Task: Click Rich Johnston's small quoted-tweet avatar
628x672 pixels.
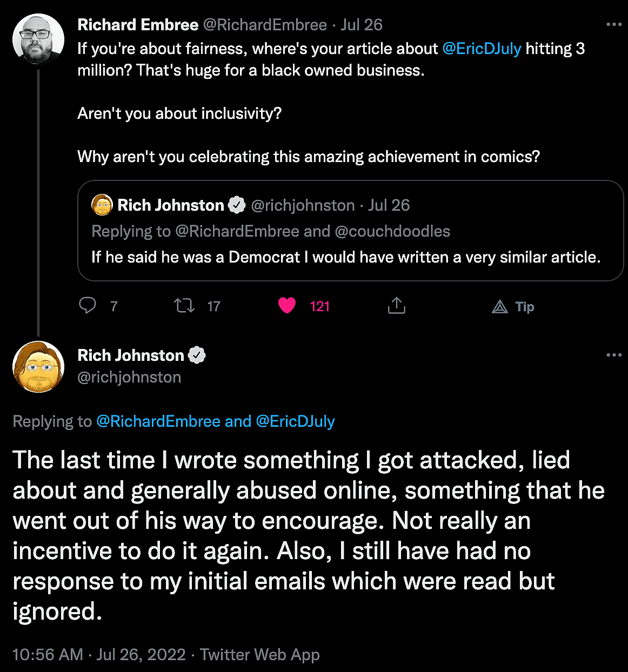Action: 102,205
